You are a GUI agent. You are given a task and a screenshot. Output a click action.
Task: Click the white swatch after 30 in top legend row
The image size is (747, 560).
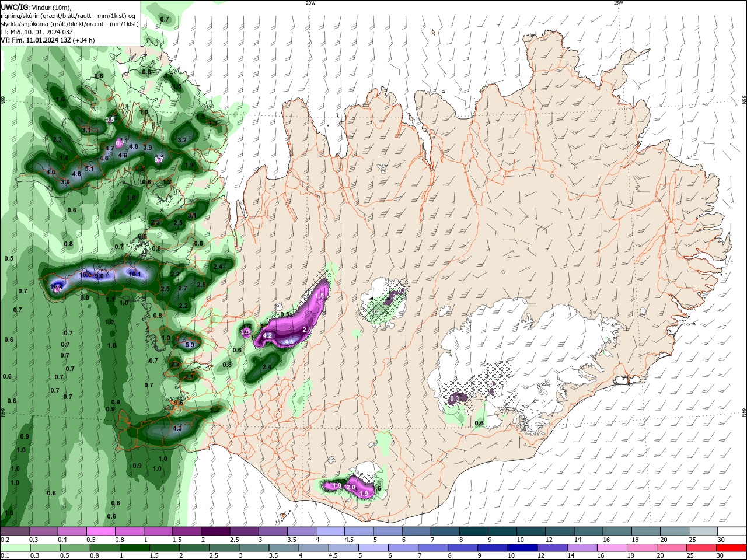click(732, 531)
